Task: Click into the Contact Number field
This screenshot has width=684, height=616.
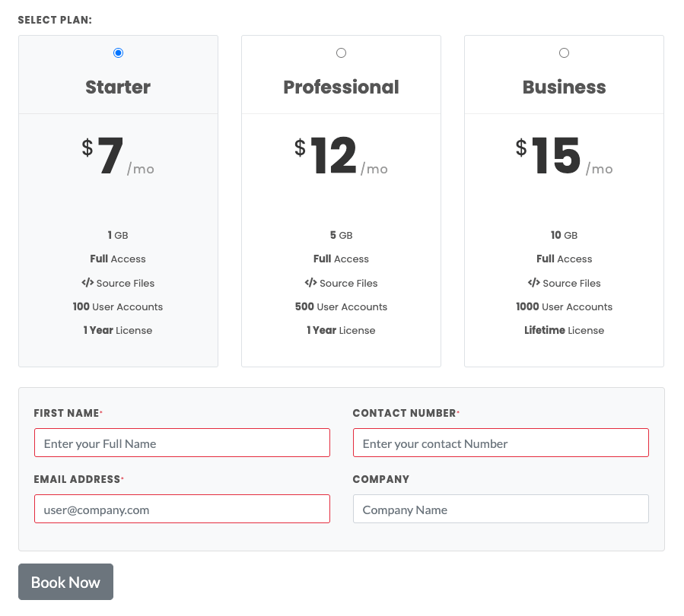Action: click(501, 443)
